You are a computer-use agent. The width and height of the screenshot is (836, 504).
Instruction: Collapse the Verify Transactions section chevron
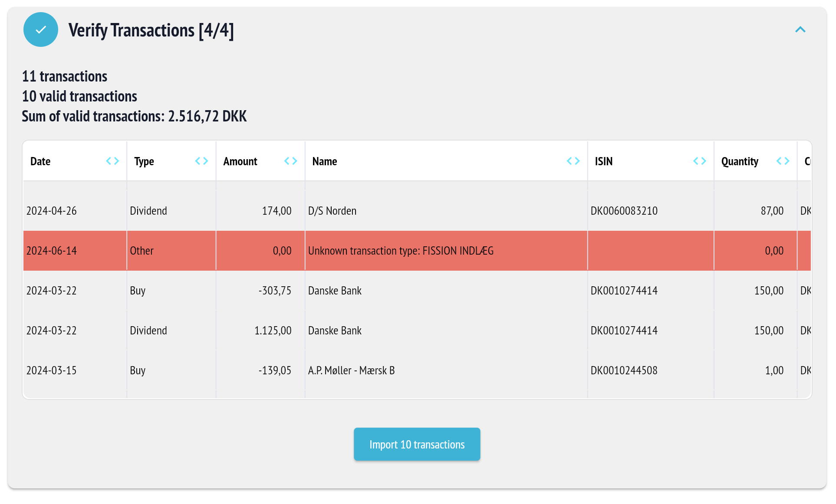800,29
